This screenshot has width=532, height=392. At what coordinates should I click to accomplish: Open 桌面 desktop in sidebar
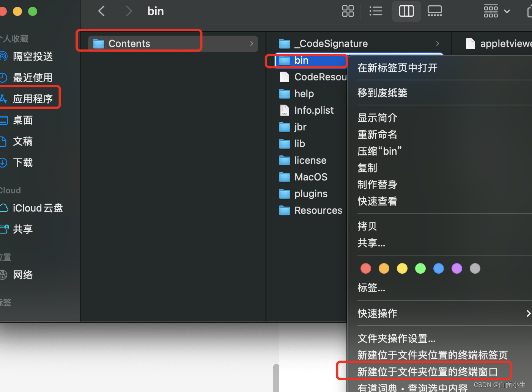[x=17, y=120]
